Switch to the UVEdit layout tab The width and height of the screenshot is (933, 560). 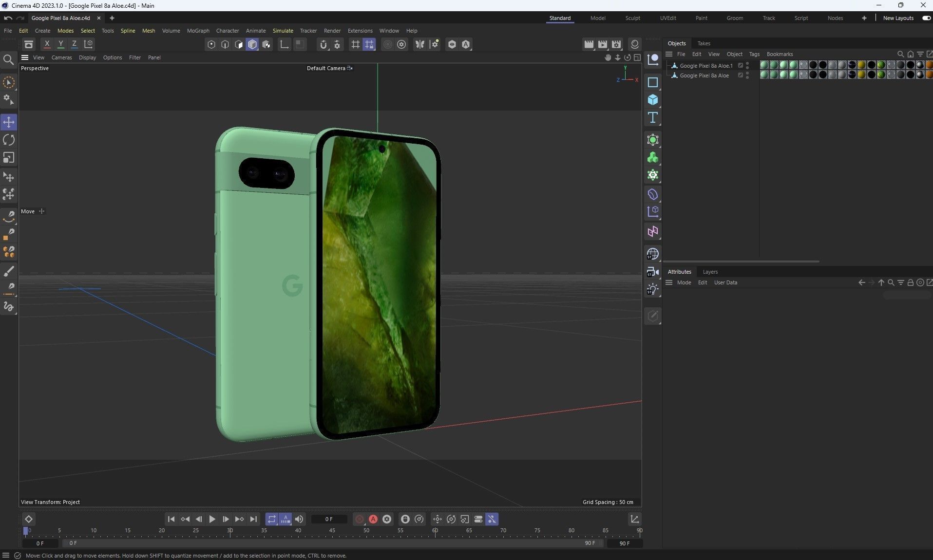(668, 18)
